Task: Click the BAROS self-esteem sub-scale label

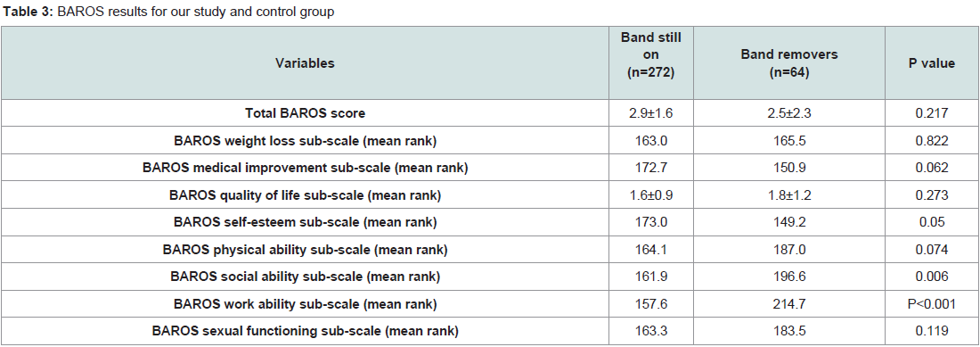Action: (305, 223)
